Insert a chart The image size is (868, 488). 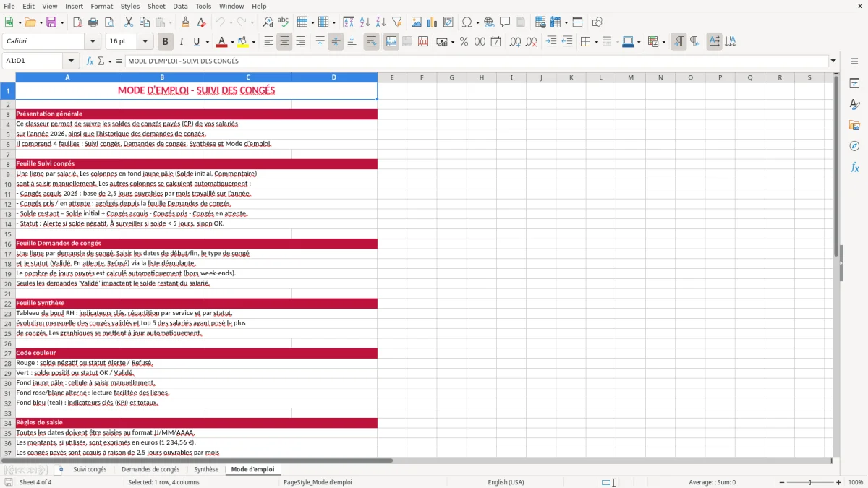click(x=433, y=22)
